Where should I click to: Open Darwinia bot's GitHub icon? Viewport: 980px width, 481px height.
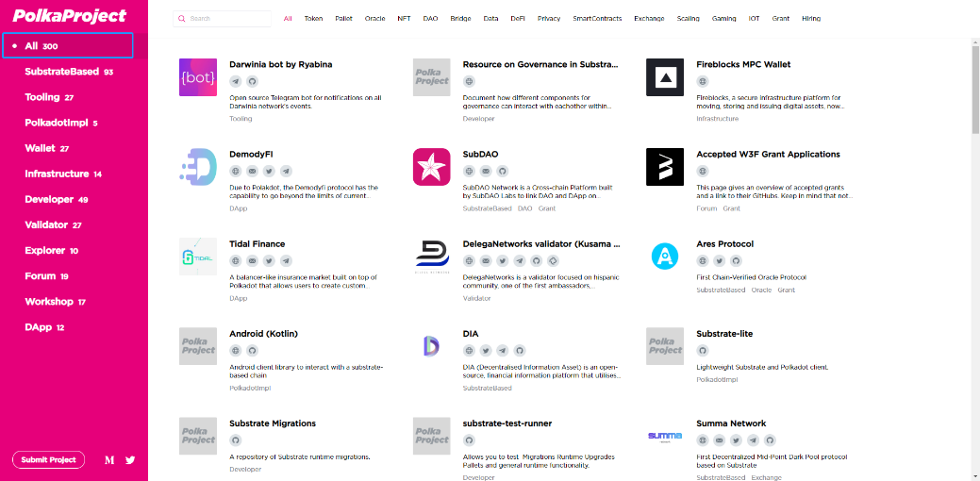pyautogui.click(x=253, y=82)
